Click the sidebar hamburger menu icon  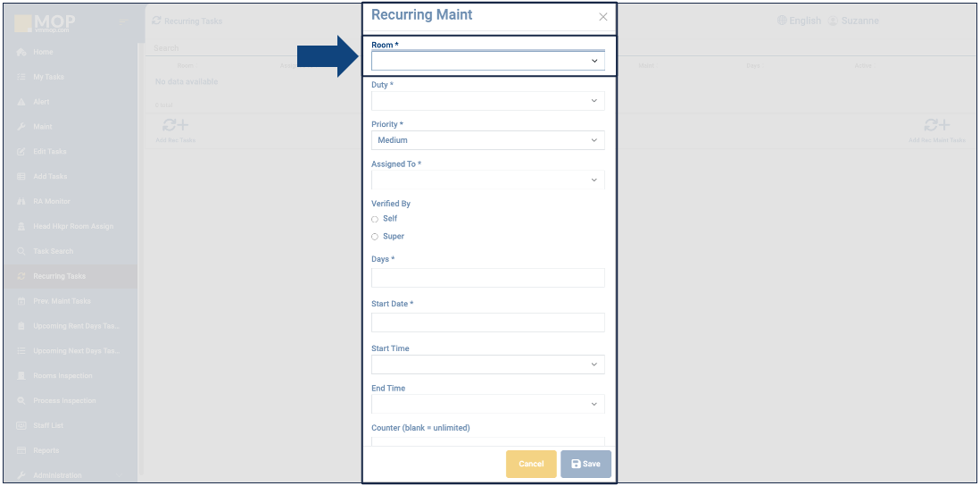point(123,21)
